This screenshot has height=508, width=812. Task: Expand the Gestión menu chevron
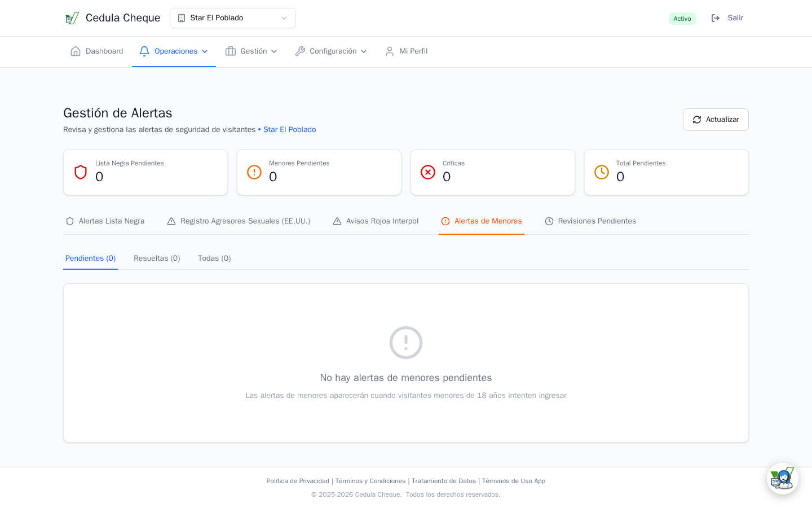pos(274,51)
